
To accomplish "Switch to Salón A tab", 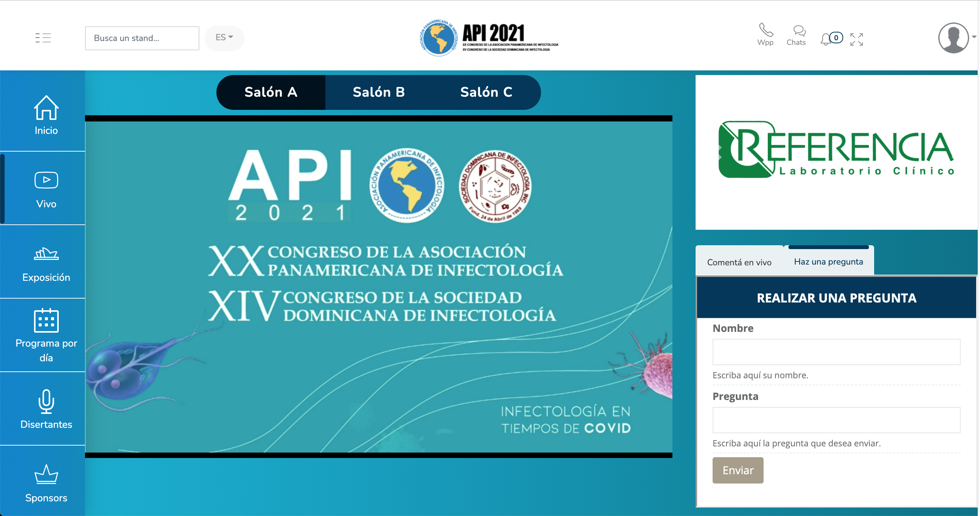I will click(271, 92).
